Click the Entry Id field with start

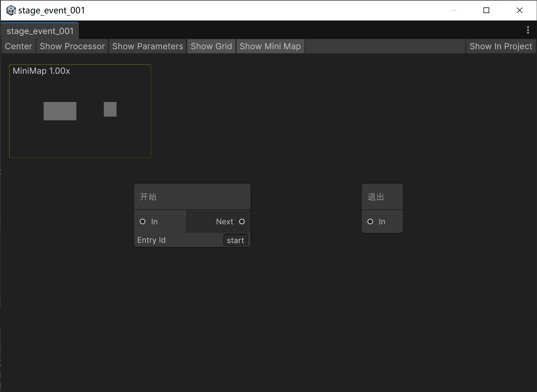click(x=236, y=240)
